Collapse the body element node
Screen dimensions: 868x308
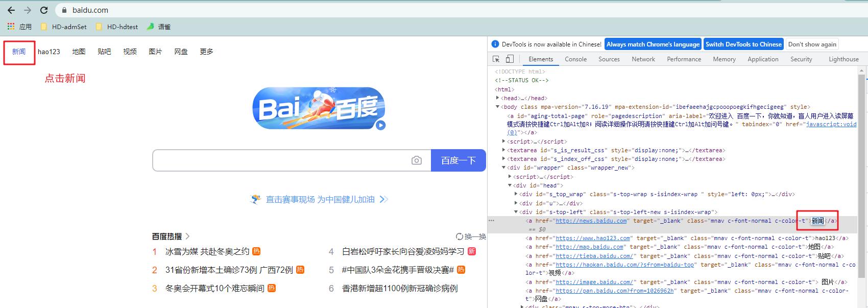[497, 107]
